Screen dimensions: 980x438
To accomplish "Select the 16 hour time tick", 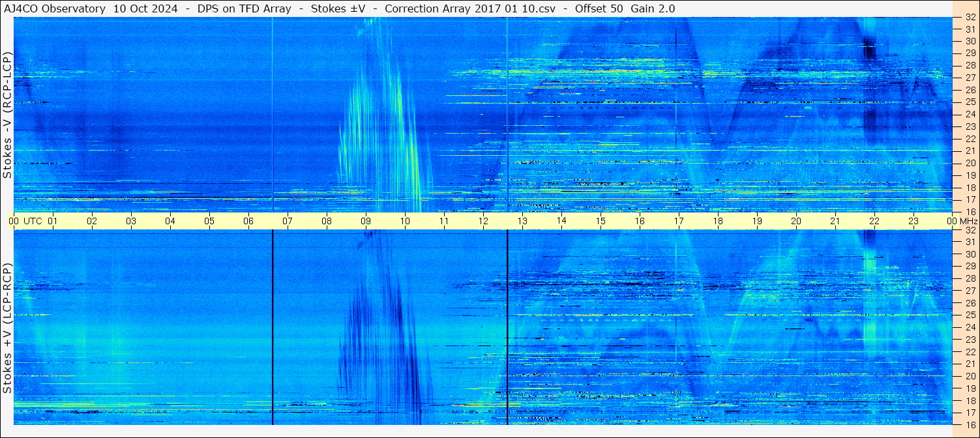I will 640,221.
